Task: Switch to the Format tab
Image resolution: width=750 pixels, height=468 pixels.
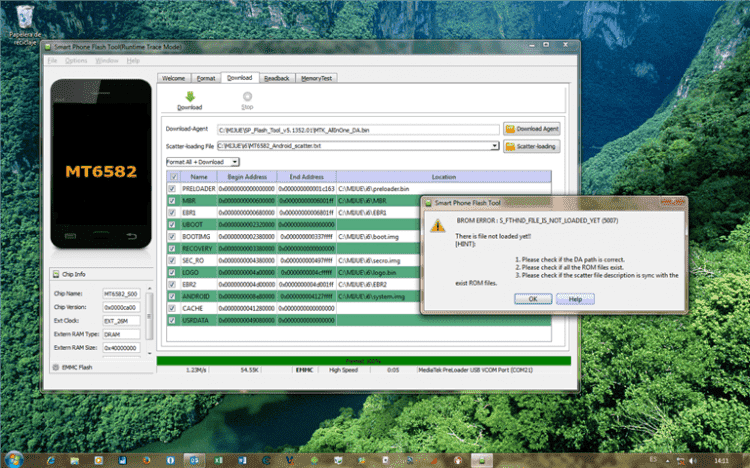Action: click(206, 78)
